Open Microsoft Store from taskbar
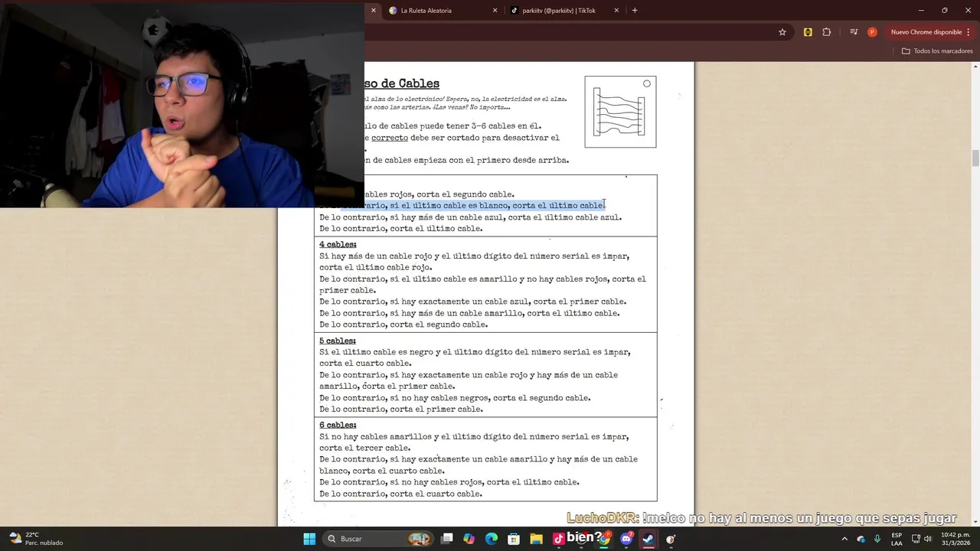 (x=514, y=539)
